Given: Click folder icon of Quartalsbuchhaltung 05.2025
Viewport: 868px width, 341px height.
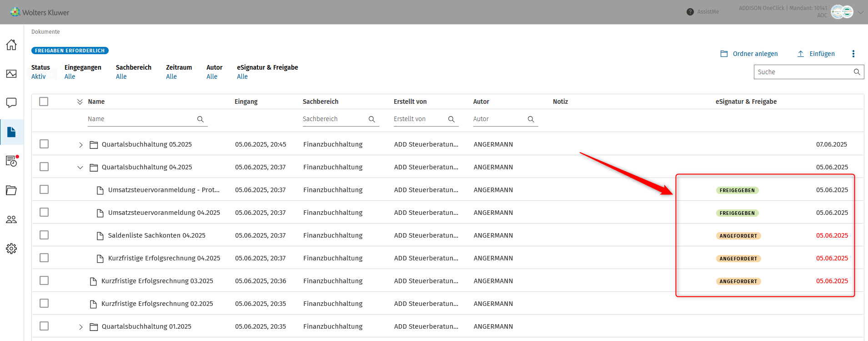Looking at the screenshot, I should pos(94,145).
